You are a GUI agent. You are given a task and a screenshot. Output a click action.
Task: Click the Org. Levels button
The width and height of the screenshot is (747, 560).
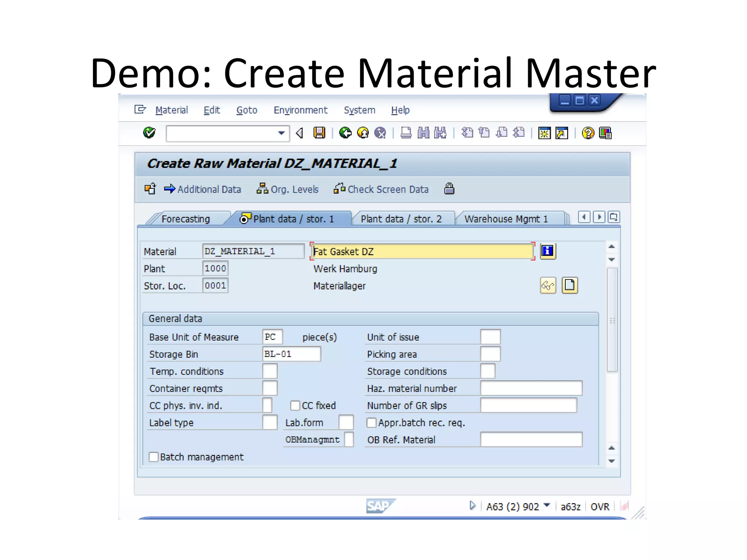pyautogui.click(x=288, y=189)
